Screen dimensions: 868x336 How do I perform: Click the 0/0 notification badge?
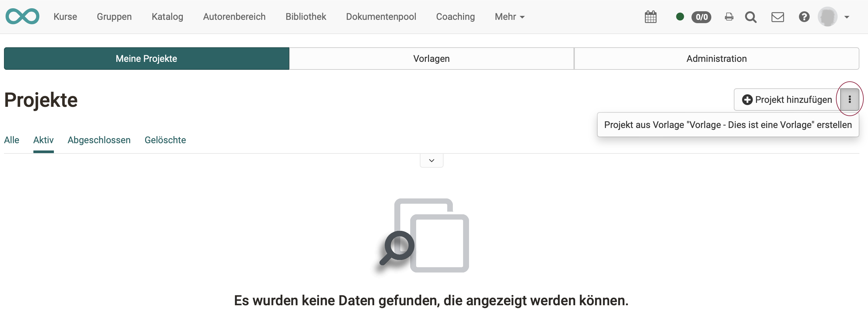pyautogui.click(x=701, y=17)
